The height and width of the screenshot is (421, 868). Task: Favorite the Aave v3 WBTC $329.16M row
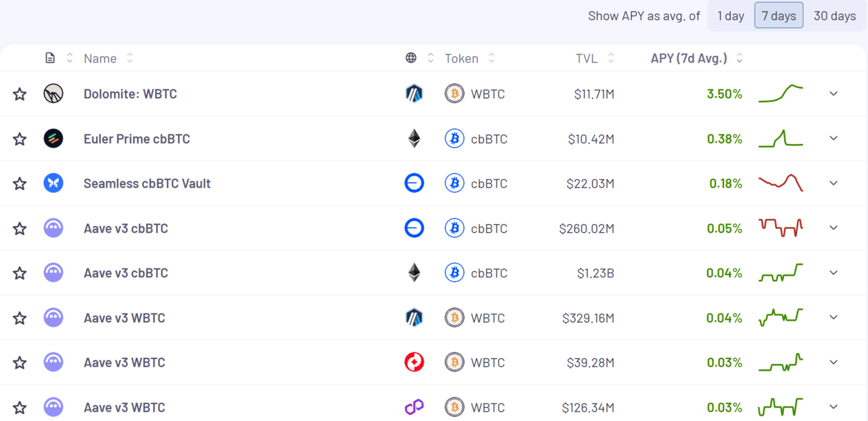coord(19,318)
